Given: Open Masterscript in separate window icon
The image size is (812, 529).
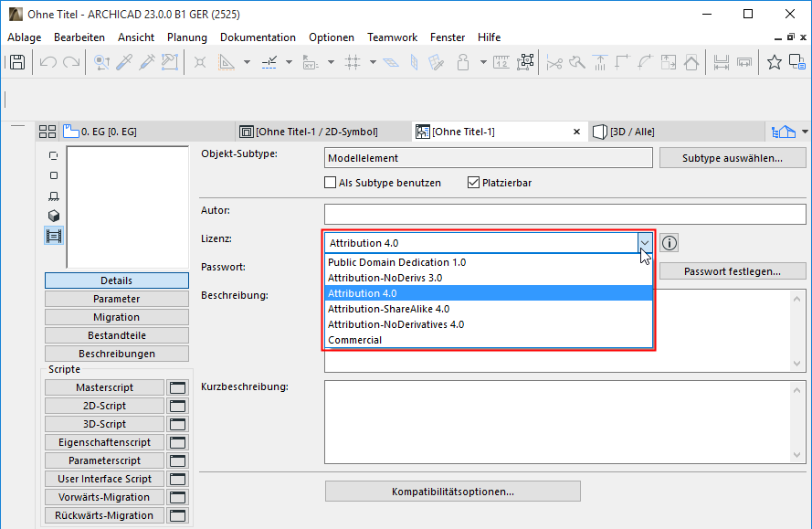Looking at the screenshot, I should click(x=177, y=387).
